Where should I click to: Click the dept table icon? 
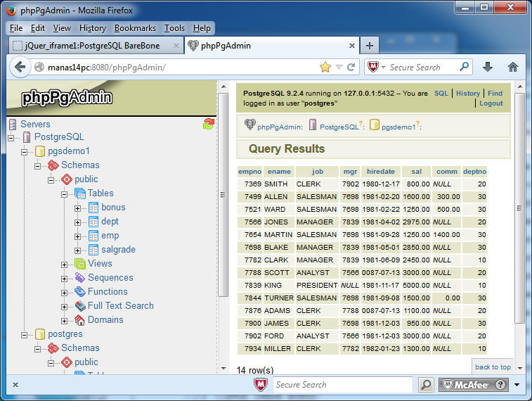(93, 222)
